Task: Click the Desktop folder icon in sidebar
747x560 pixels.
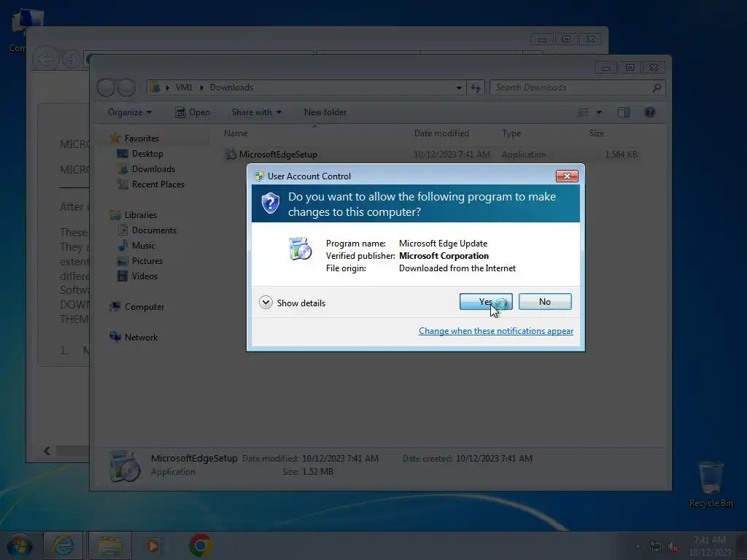Action: pos(123,153)
